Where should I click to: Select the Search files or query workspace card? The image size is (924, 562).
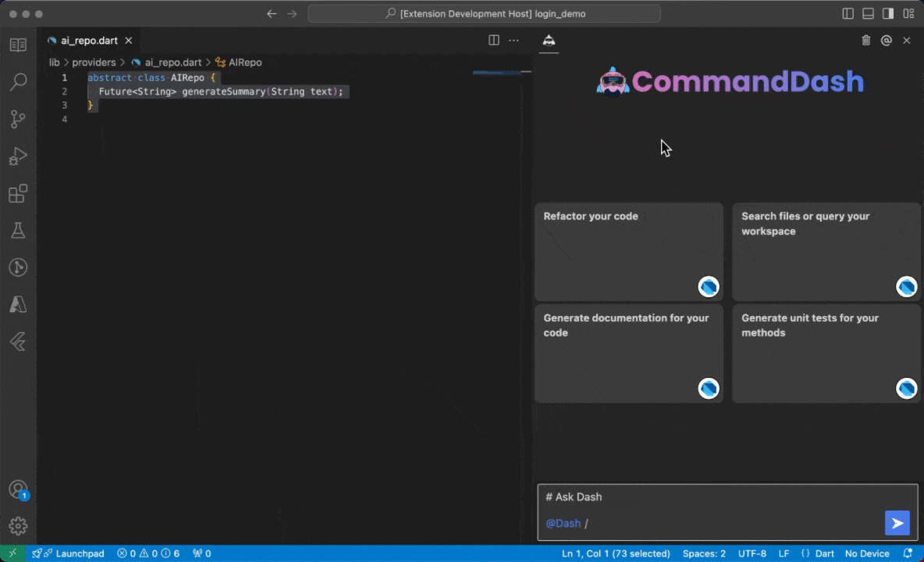[826, 252]
